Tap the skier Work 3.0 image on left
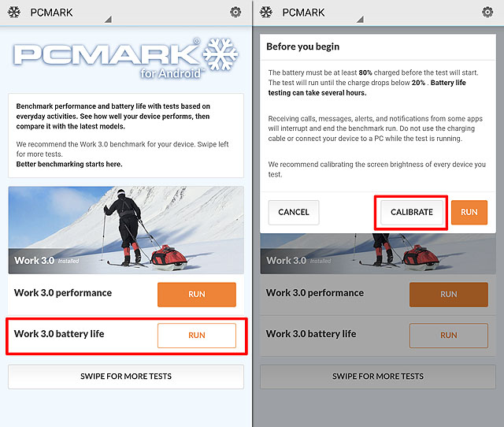The height and width of the screenshot is (427, 504). tap(126, 230)
